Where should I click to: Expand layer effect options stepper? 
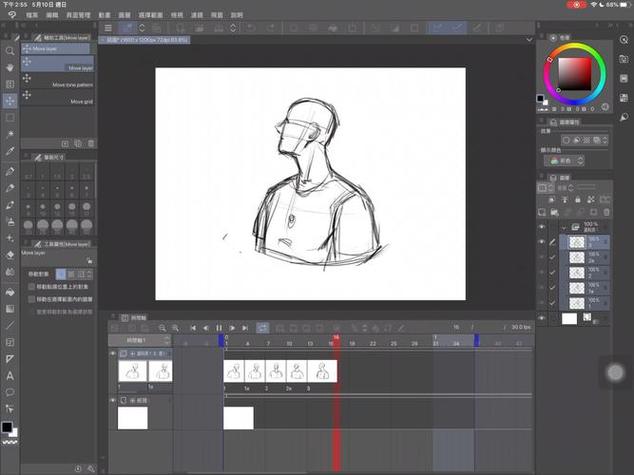click(x=605, y=140)
